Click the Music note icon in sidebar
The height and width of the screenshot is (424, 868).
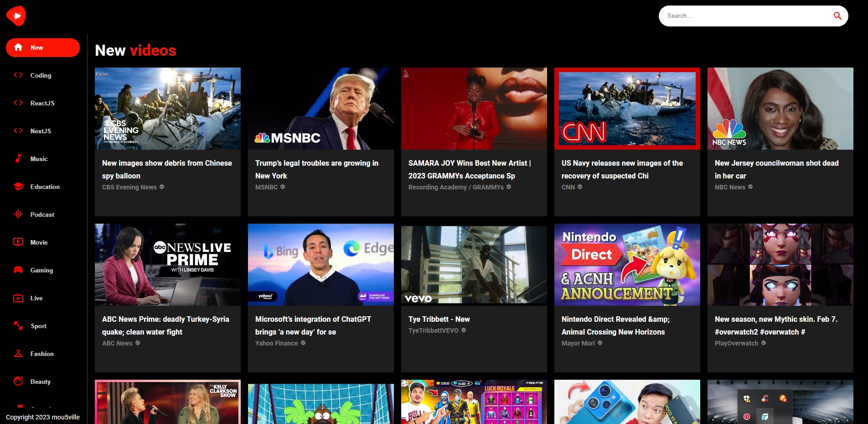click(18, 159)
